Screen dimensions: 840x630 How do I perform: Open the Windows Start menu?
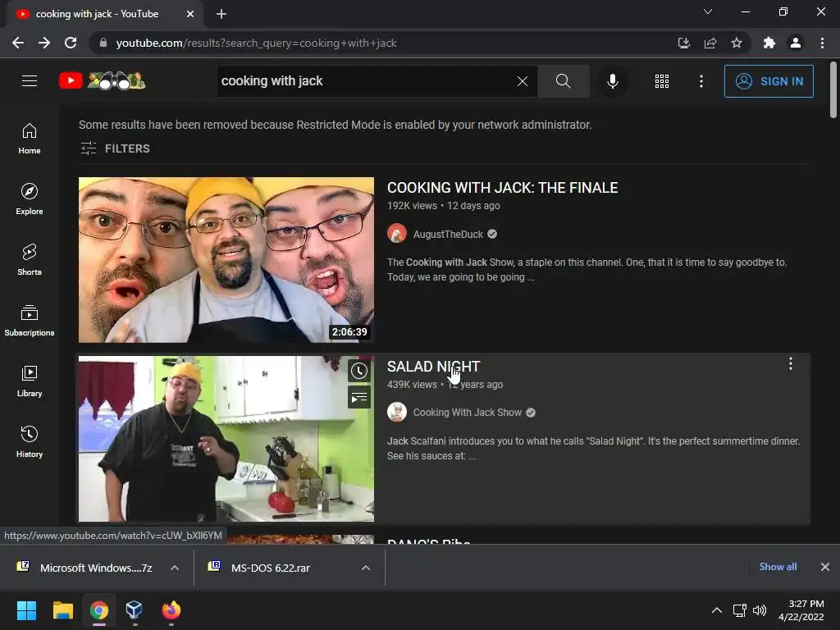click(26, 610)
